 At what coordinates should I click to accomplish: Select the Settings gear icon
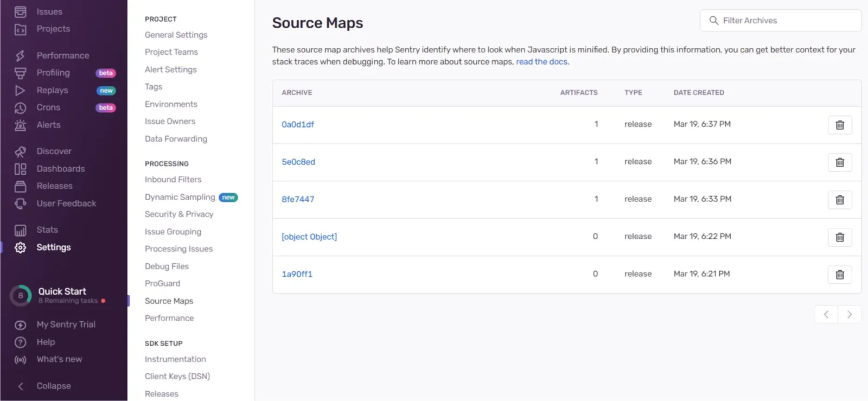pos(20,247)
